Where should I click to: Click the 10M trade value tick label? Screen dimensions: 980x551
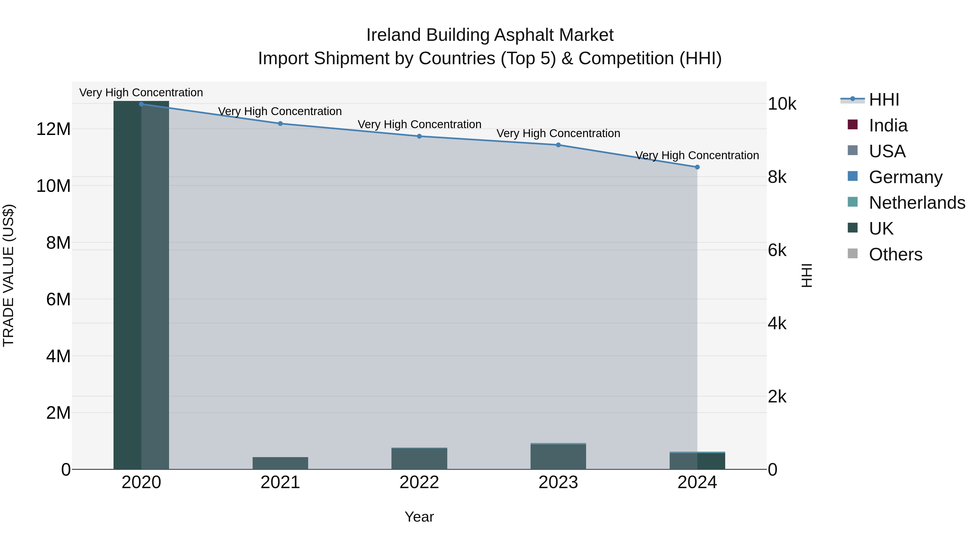[x=53, y=186]
